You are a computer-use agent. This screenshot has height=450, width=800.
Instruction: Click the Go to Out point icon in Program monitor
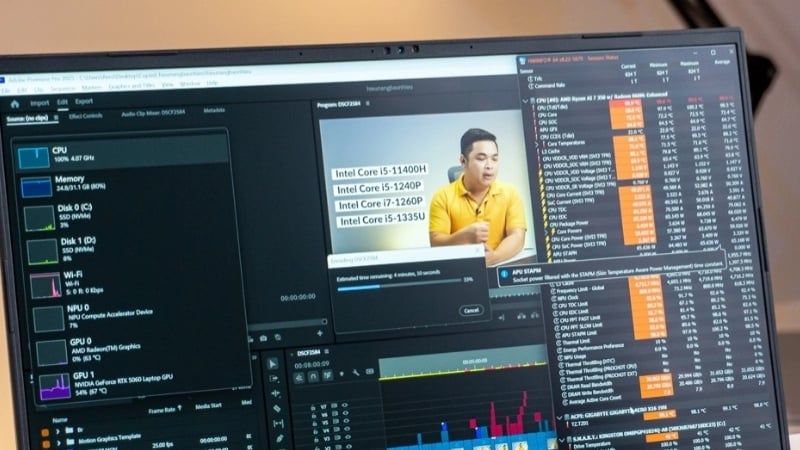tap(502, 317)
